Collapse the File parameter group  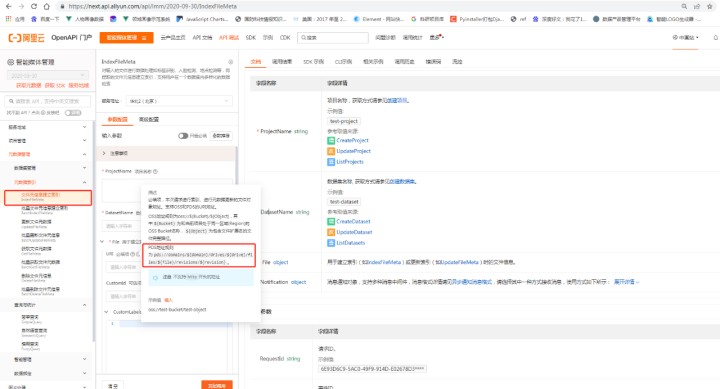tap(102, 242)
